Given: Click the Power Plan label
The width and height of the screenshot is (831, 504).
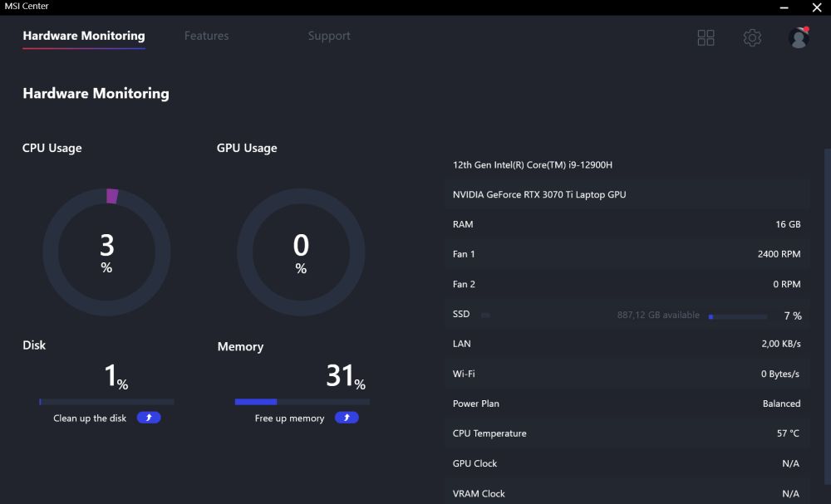Looking at the screenshot, I should point(476,404).
